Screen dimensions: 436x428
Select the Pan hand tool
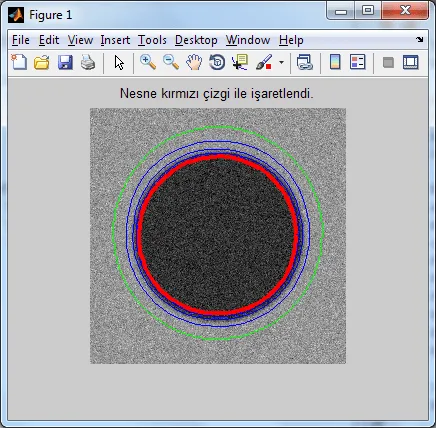[194, 62]
